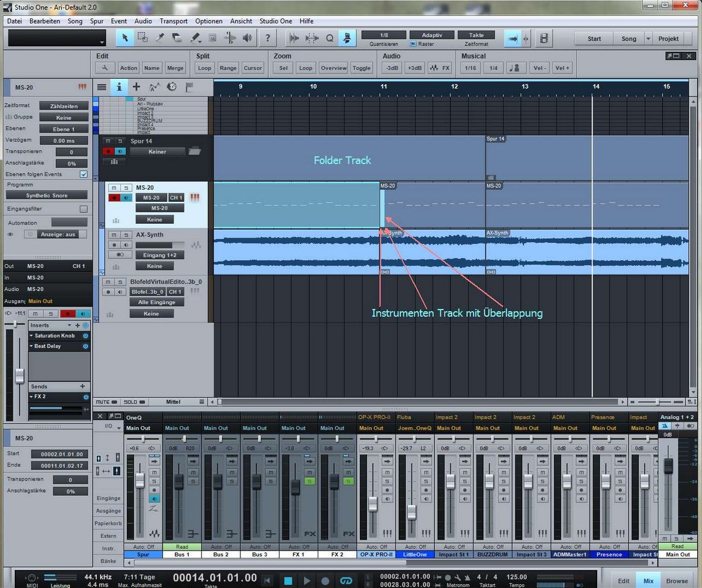
Task: Select the Mute tool in toolbar
Action: pyautogui.click(x=212, y=38)
